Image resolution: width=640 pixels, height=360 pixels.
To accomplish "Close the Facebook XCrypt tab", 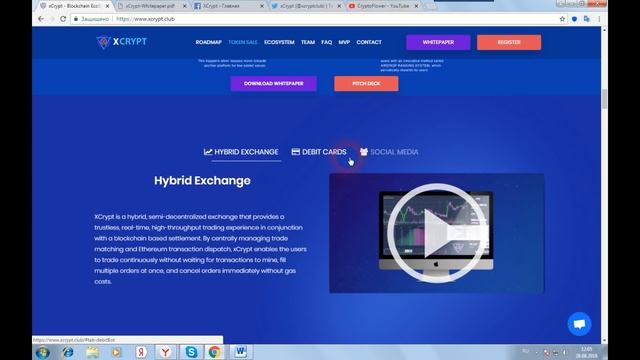I will click(262, 6).
